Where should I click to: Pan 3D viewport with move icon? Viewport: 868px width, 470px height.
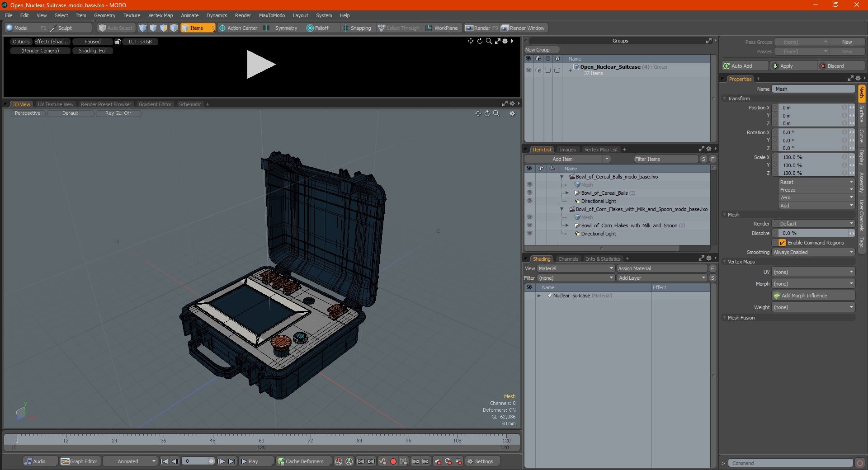(478, 113)
